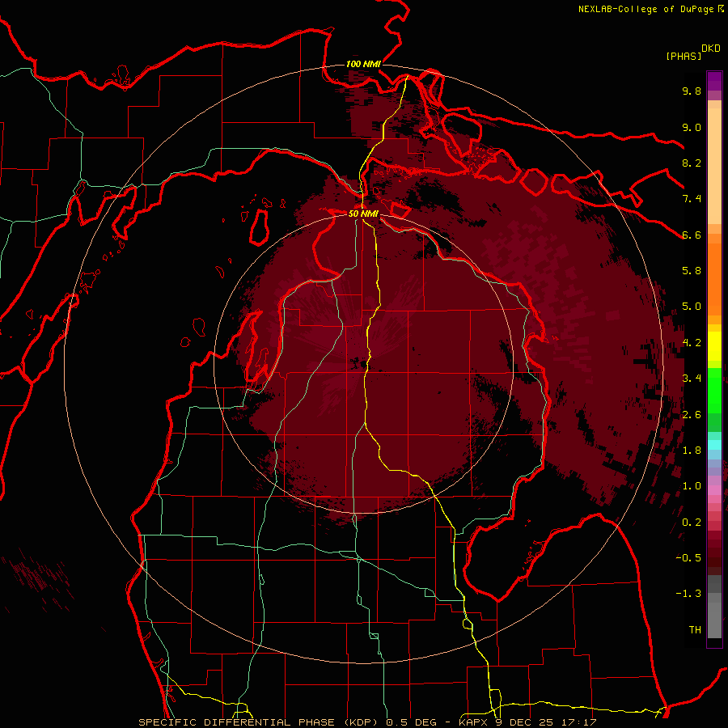Click the Specific Differential Phase caption
728x728 pixels.
point(368,722)
